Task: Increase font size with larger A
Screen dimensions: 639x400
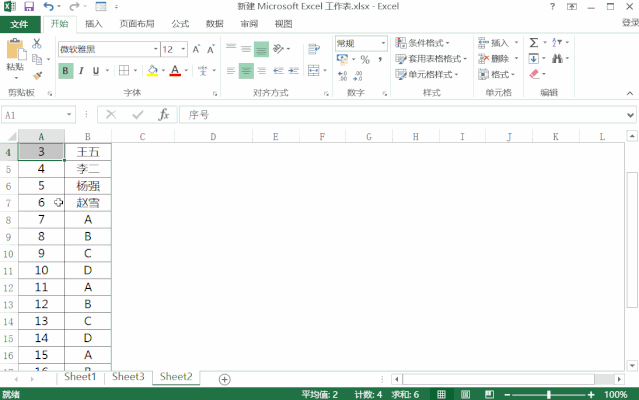Action: pos(196,49)
